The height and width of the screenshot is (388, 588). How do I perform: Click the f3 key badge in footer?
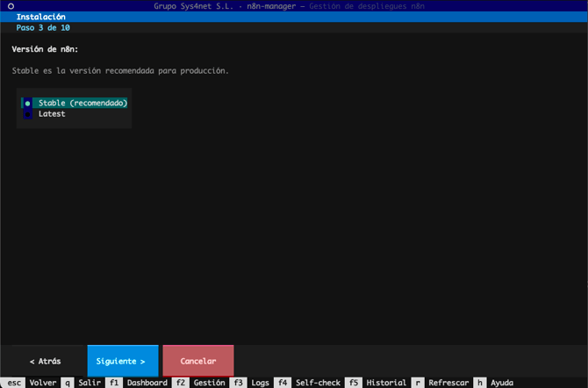pyautogui.click(x=239, y=383)
